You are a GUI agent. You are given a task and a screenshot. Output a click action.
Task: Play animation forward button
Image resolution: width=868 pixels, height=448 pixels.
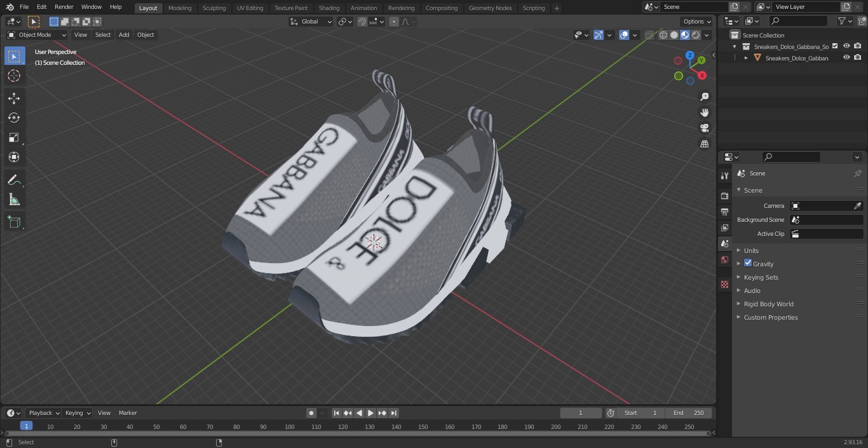[370, 413]
